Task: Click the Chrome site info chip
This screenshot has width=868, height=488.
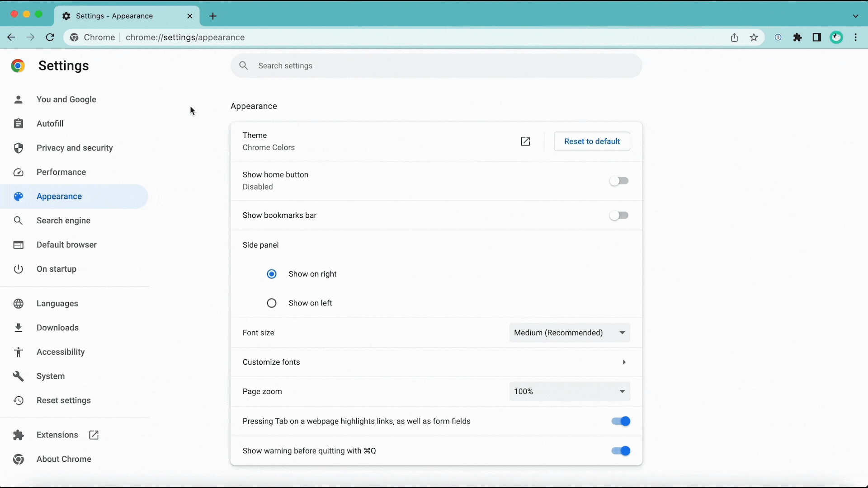Action: click(x=93, y=38)
